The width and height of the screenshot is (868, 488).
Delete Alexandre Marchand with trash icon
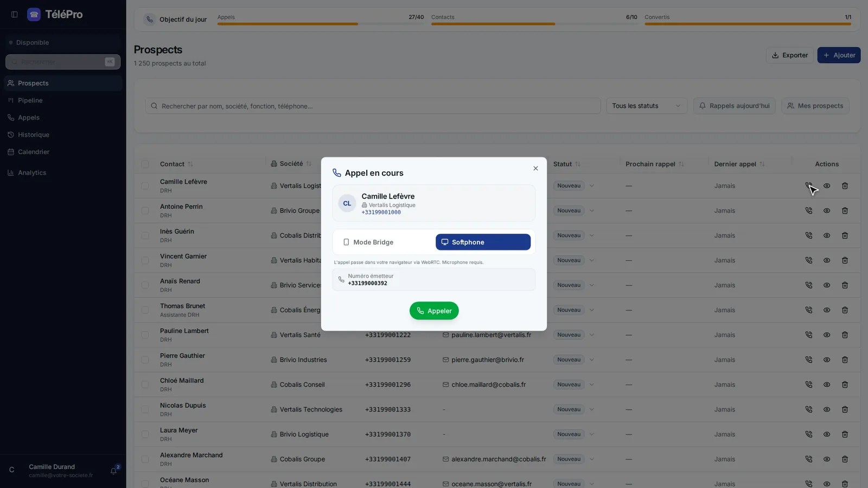pos(845,459)
